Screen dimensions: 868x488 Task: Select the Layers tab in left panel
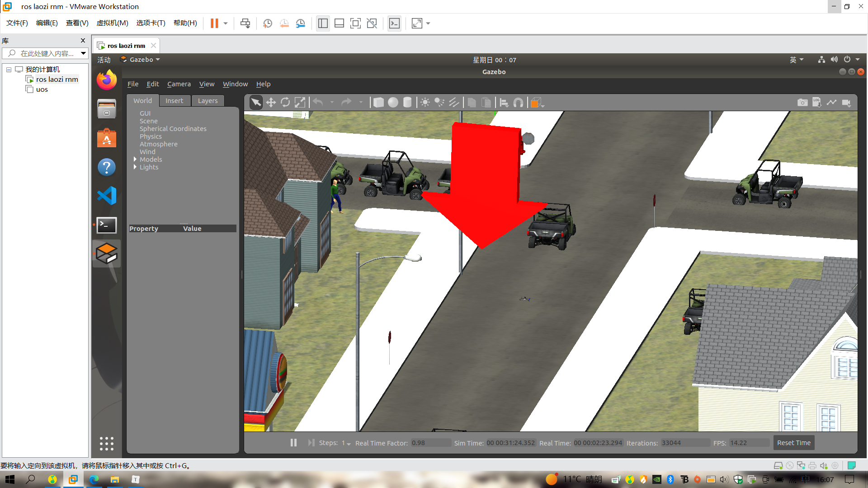(x=208, y=100)
